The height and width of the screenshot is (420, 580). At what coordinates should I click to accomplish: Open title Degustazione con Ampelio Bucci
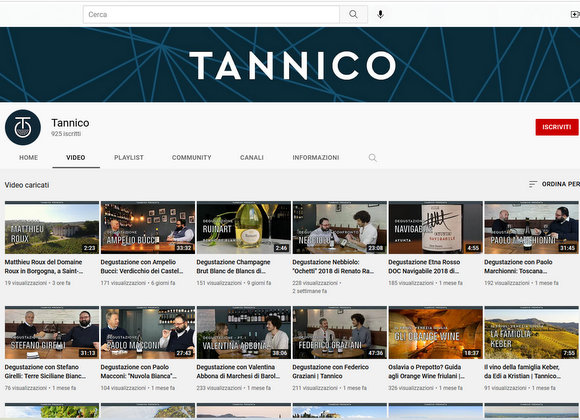(142, 266)
